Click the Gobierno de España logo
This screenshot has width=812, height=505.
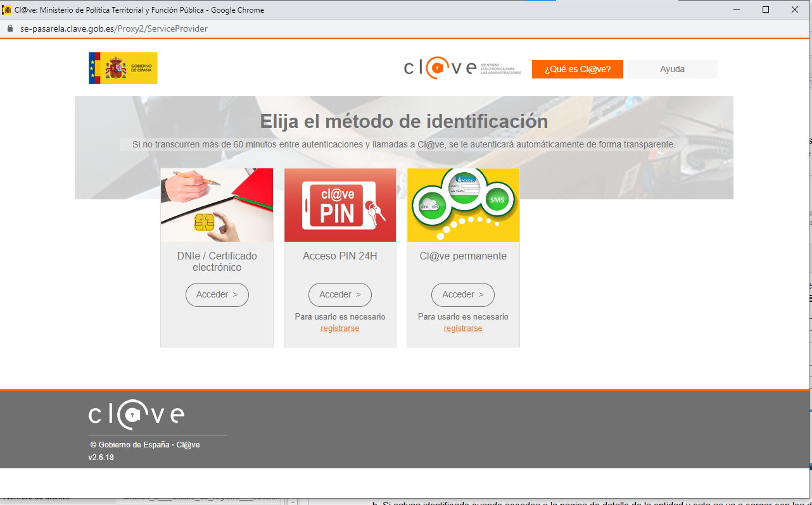point(123,68)
